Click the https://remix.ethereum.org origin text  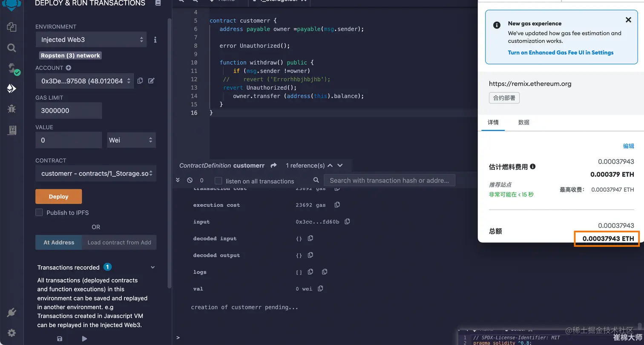530,83
